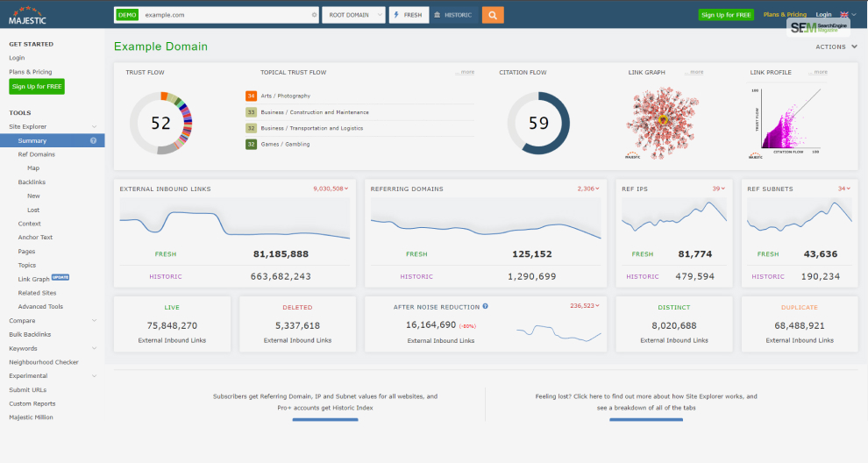Click the Majestic logo
Image resolution: width=868 pixels, height=463 pixels.
pyautogui.click(x=27, y=16)
